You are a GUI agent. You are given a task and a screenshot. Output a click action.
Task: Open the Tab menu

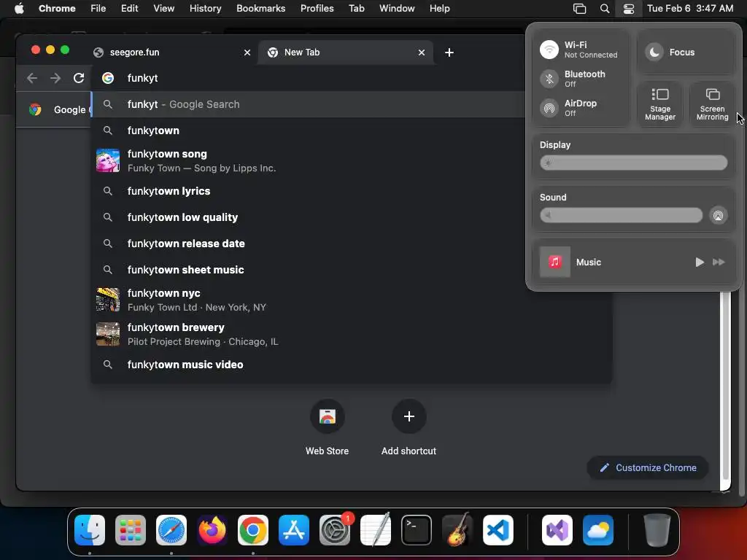[356, 9]
